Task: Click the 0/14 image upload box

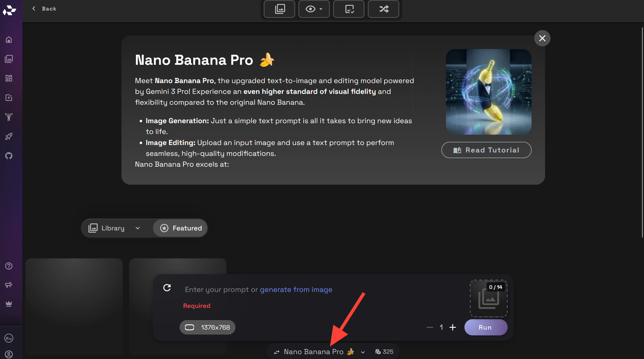Action: [x=488, y=298]
